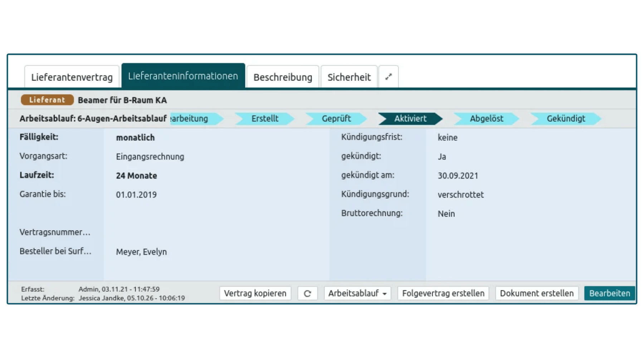
Task: Select the Abgelöst workflow step
Action: point(487,118)
